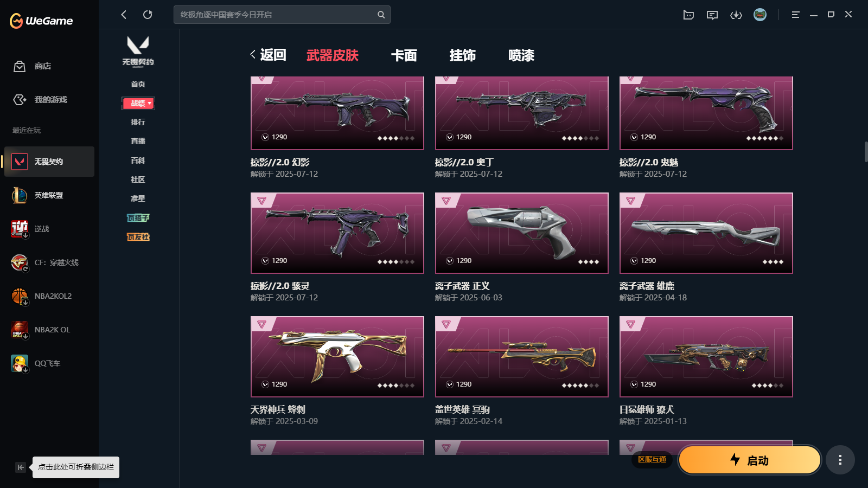Open the folder icon in title bar

tap(688, 15)
